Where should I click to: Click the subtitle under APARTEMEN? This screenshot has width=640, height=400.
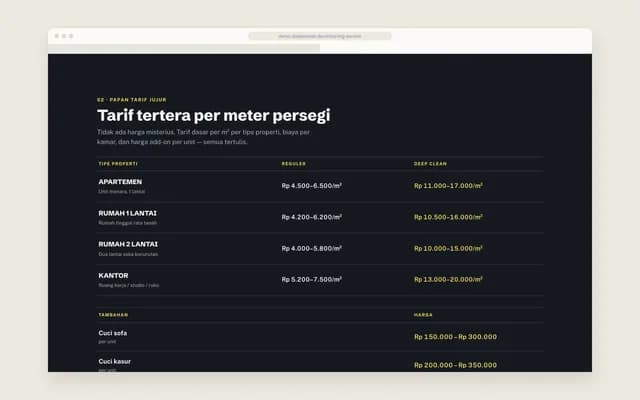(x=122, y=191)
